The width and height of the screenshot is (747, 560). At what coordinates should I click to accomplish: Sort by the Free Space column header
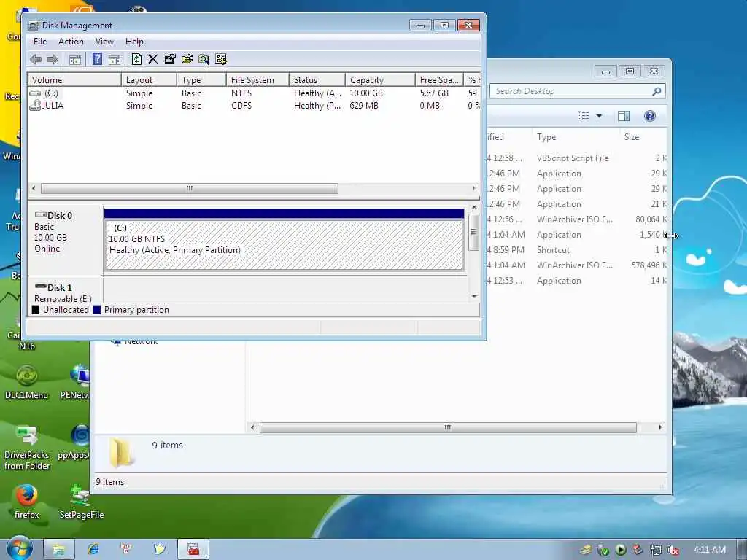[439, 80]
